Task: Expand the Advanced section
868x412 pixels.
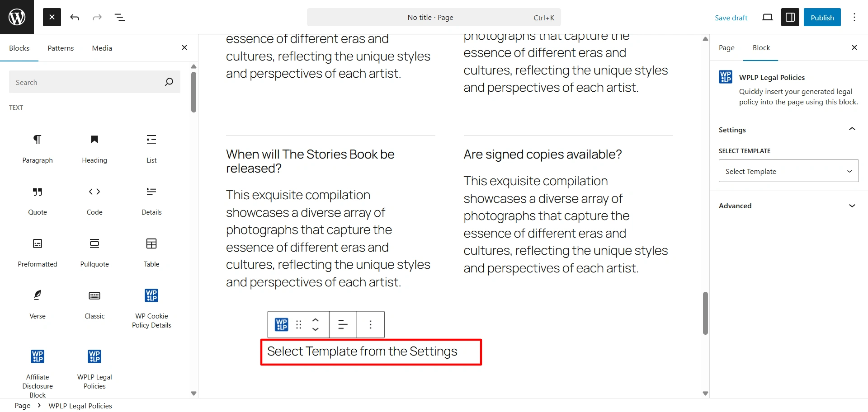Action: coord(788,206)
